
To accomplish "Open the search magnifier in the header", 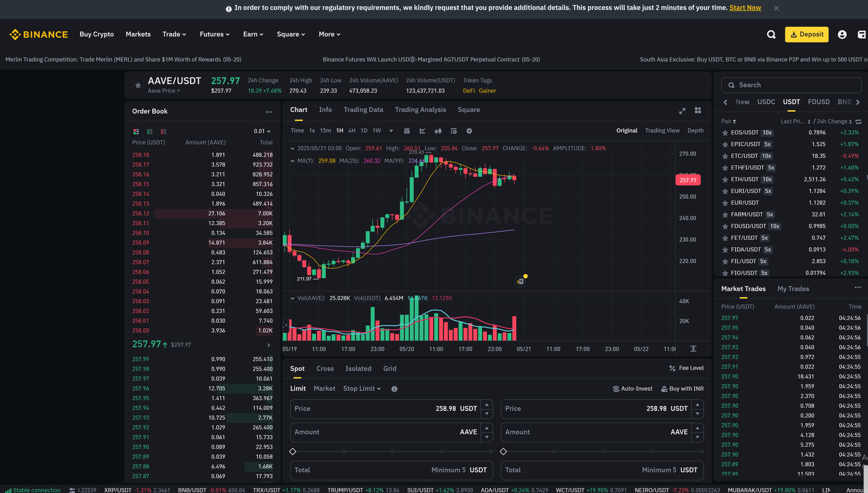I will (771, 35).
